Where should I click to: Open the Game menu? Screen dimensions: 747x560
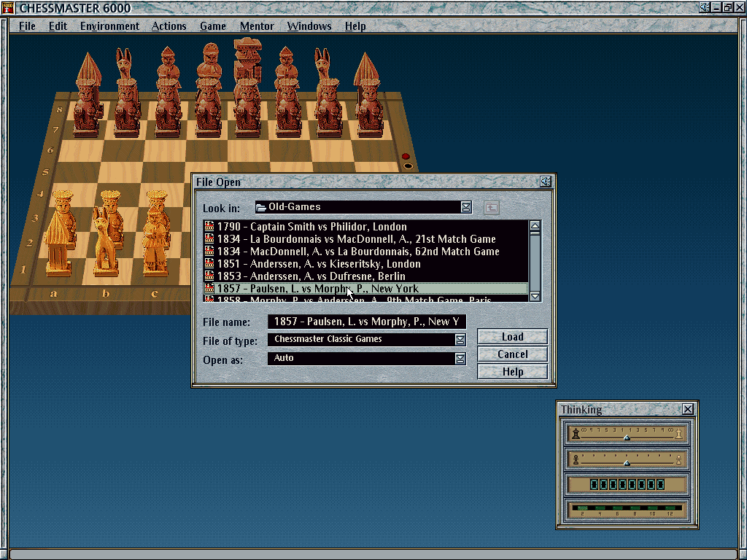tap(212, 26)
